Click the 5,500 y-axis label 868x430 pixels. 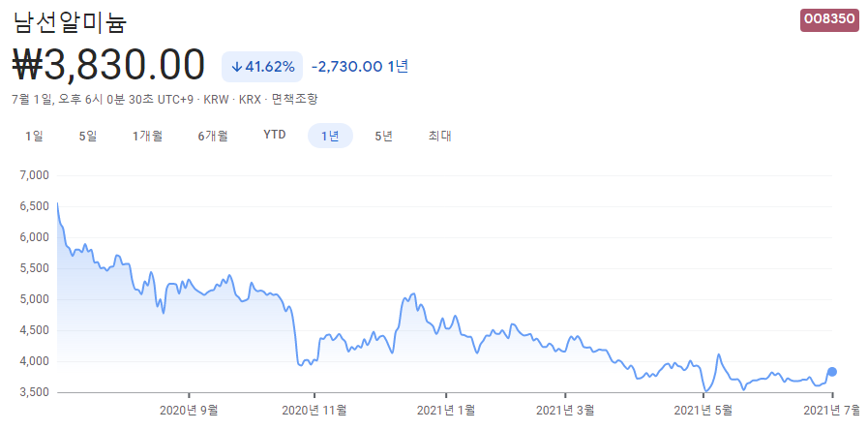(x=34, y=269)
